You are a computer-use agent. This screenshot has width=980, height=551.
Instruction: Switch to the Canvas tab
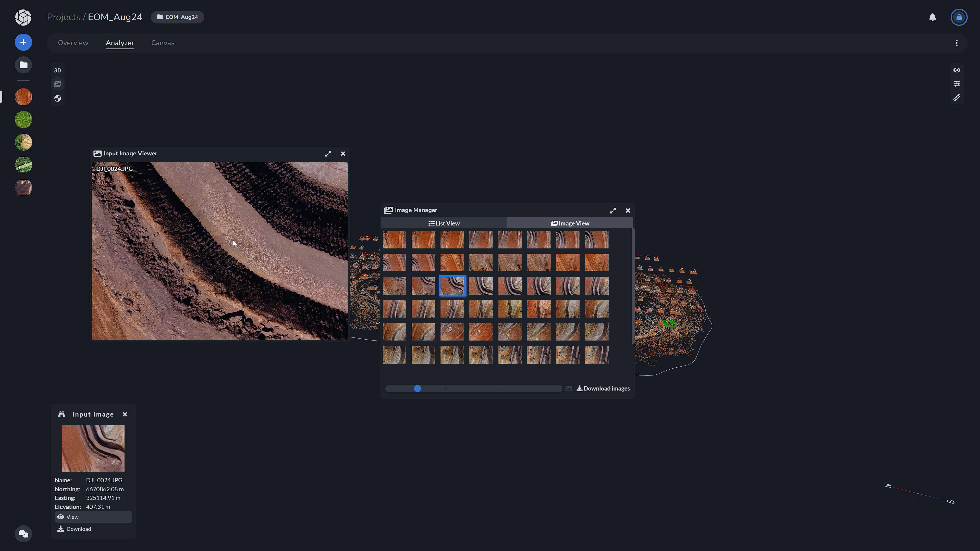click(163, 43)
